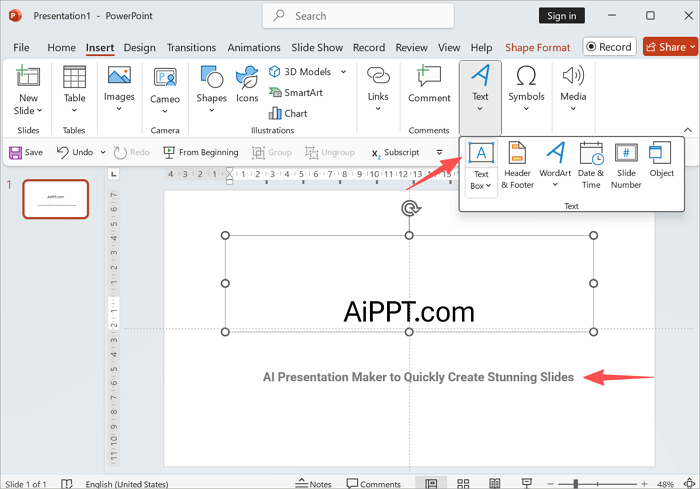
Task: Toggle the Record button
Action: coord(609,47)
